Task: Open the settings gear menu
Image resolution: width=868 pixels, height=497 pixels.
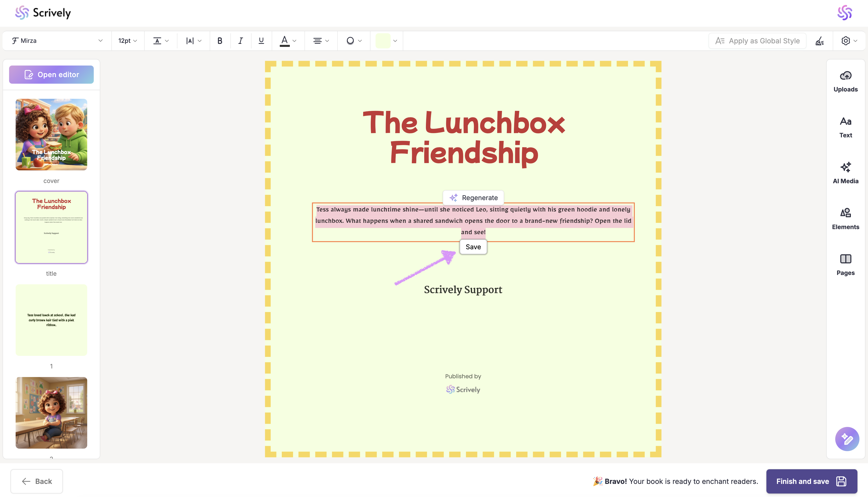Action: click(x=849, y=41)
